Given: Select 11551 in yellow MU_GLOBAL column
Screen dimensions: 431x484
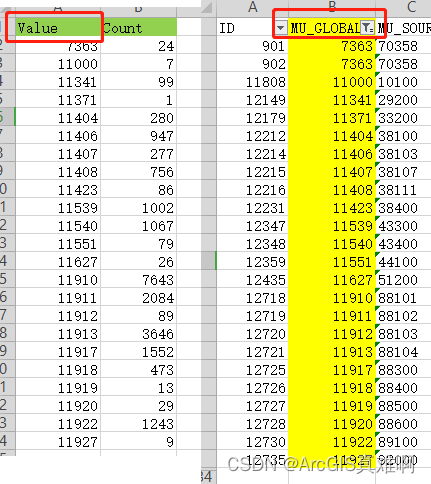Looking at the screenshot, I should [x=332, y=262].
